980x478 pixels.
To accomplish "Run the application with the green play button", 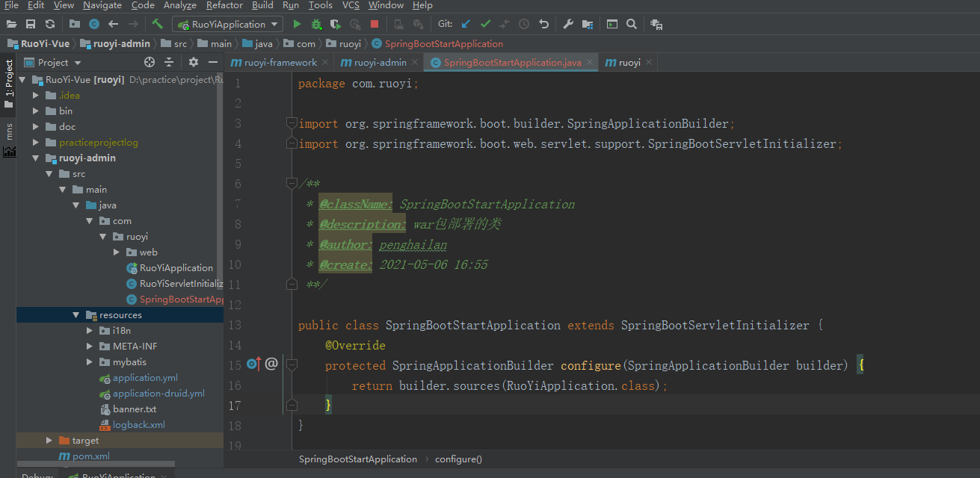I will (297, 24).
